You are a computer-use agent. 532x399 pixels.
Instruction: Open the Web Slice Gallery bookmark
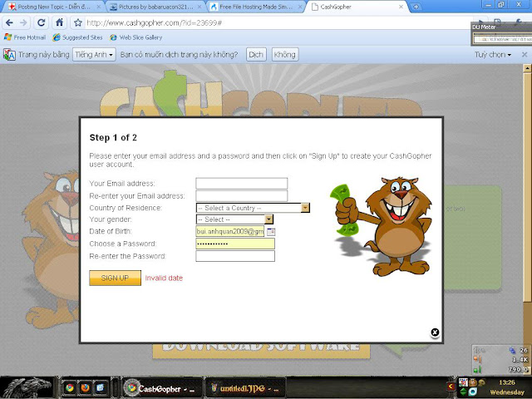(x=136, y=37)
